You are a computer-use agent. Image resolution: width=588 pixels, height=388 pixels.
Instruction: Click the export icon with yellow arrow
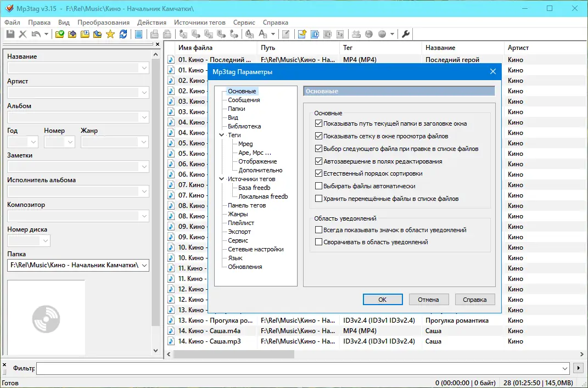pyautogui.click(x=302, y=34)
